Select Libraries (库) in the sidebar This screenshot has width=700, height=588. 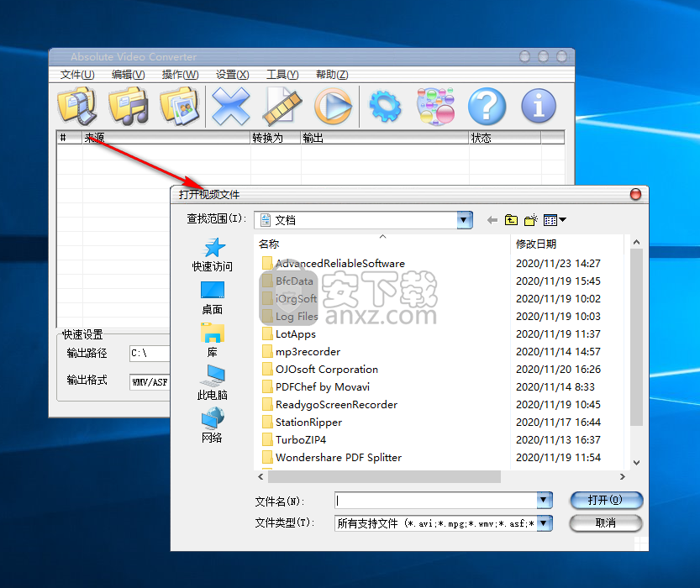pyautogui.click(x=212, y=341)
